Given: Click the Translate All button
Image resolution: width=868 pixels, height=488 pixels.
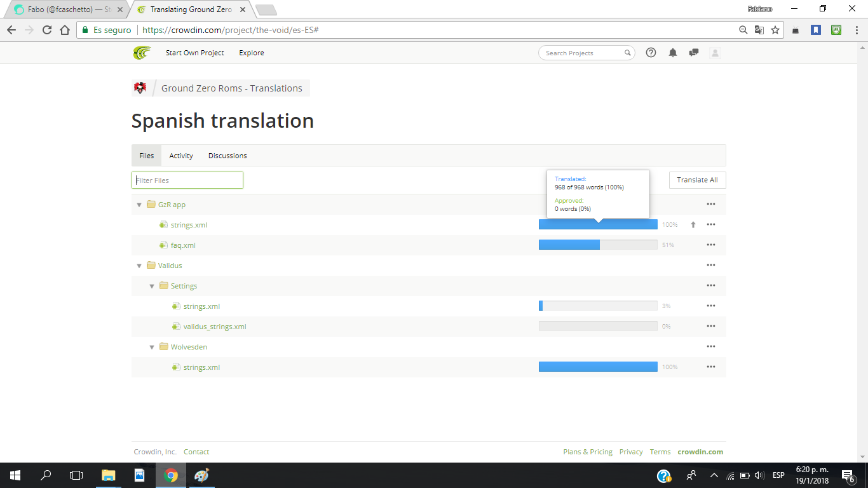Looking at the screenshot, I should pos(697,180).
